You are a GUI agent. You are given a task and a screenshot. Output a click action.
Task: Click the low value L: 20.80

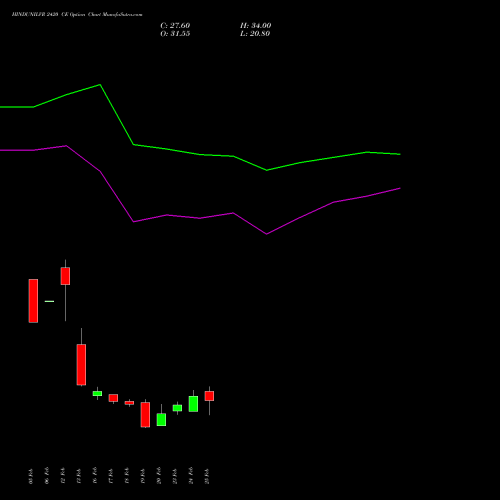click(x=255, y=34)
